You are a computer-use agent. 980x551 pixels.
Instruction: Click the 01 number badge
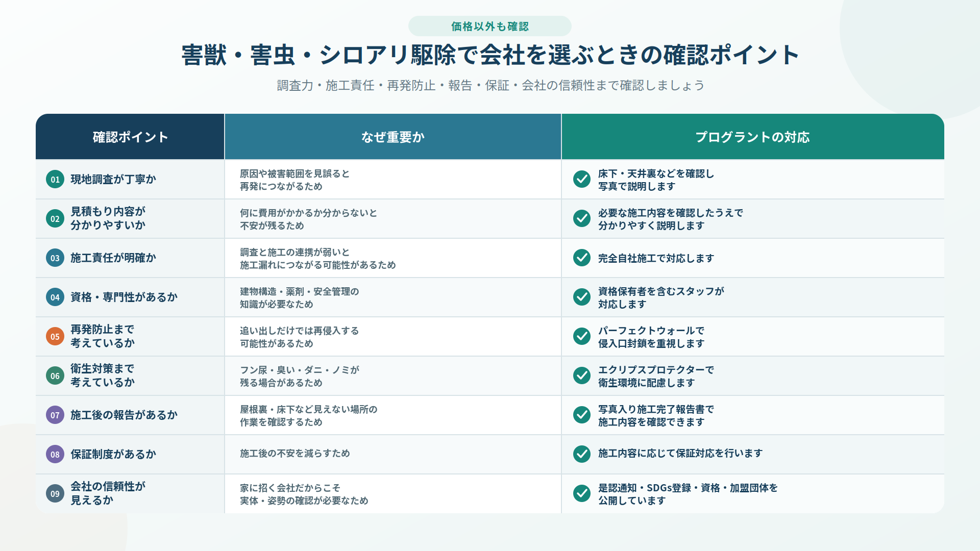[x=55, y=180]
